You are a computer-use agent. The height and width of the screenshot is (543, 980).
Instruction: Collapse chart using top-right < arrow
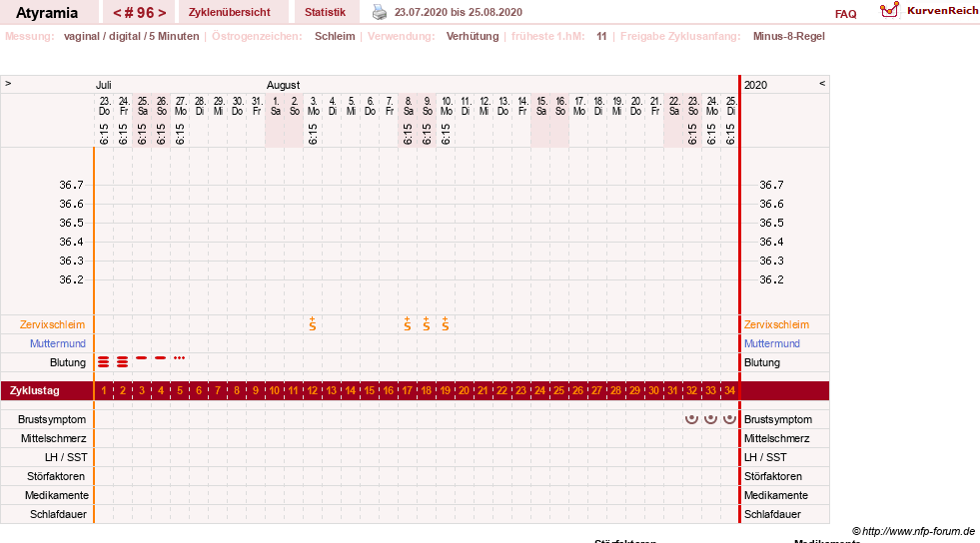pos(822,83)
